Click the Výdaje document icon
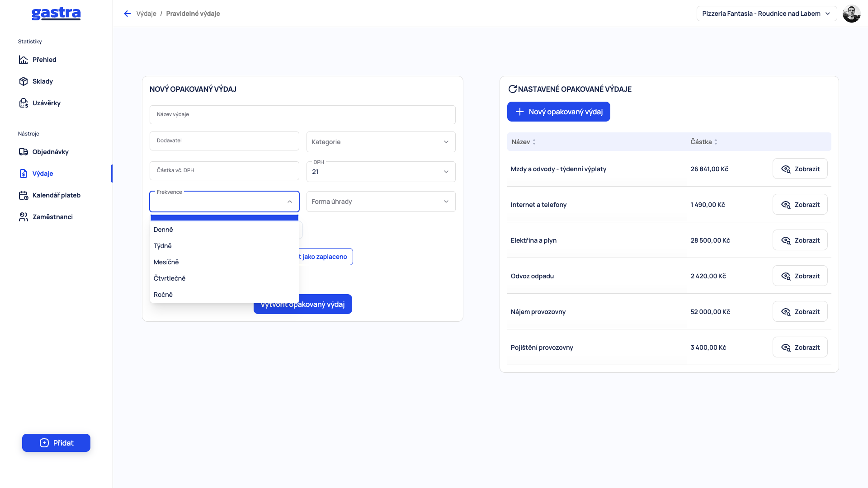This screenshot has width=868, height=488. [24, 174]
